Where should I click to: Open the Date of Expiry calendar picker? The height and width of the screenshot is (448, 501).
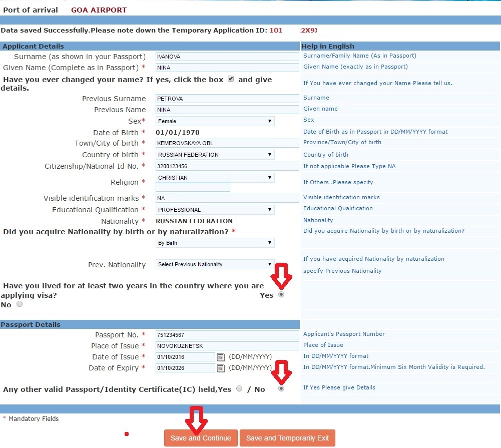[x=221, y=368]
